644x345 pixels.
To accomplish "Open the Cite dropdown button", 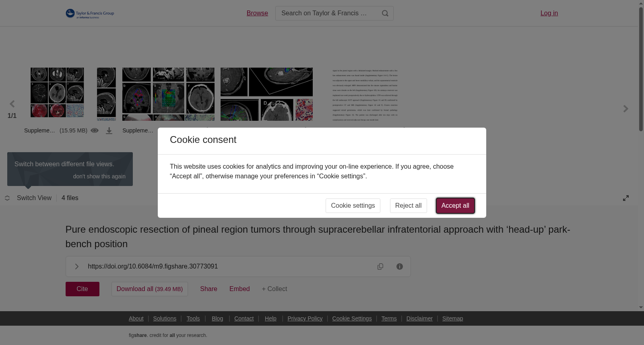I will [83, 289].
